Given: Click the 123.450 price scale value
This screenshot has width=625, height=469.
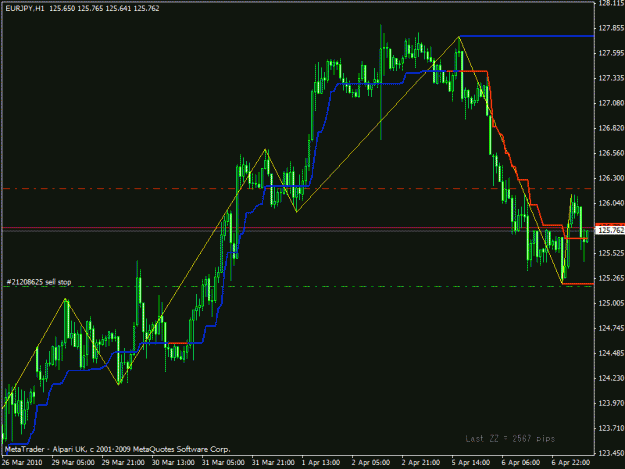Looking at the screenshot, I should (611, 453).
